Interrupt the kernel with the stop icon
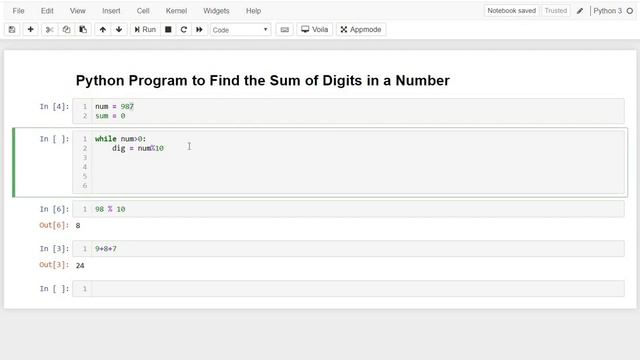 168,29
